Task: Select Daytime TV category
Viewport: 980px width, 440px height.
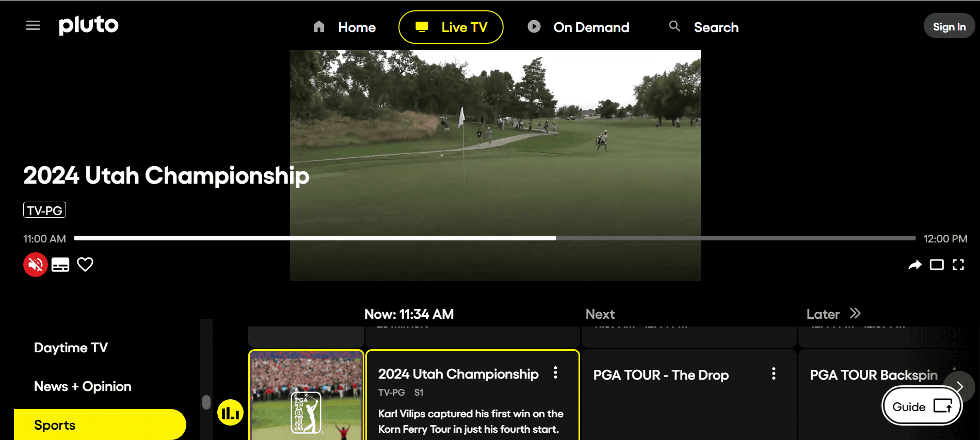Action: (71, 348)
